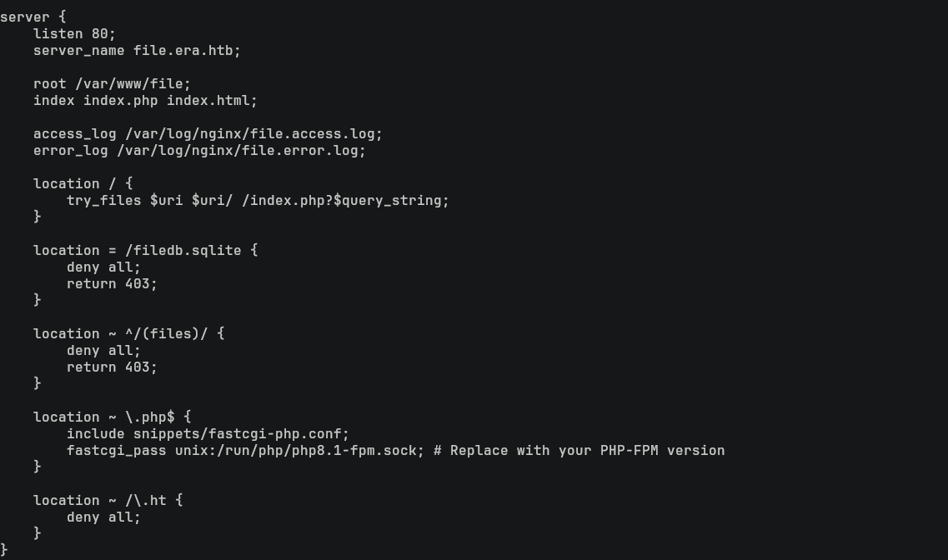
Task: Click 'snippets/fastcgi-php.conf;' include path
Action: (241, 433)
